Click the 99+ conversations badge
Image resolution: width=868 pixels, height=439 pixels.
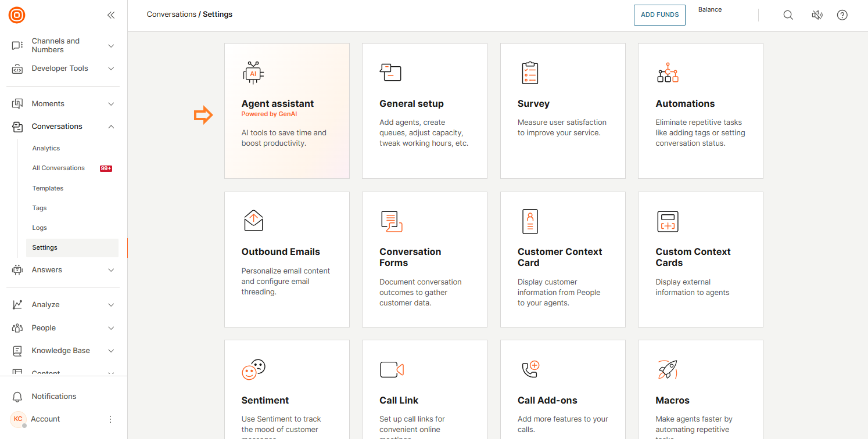click(106, 168)
